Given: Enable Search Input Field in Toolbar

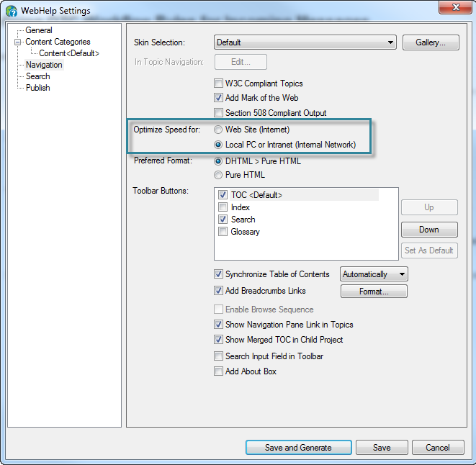Looking at the screenshot, I should (x=218, y=356).
